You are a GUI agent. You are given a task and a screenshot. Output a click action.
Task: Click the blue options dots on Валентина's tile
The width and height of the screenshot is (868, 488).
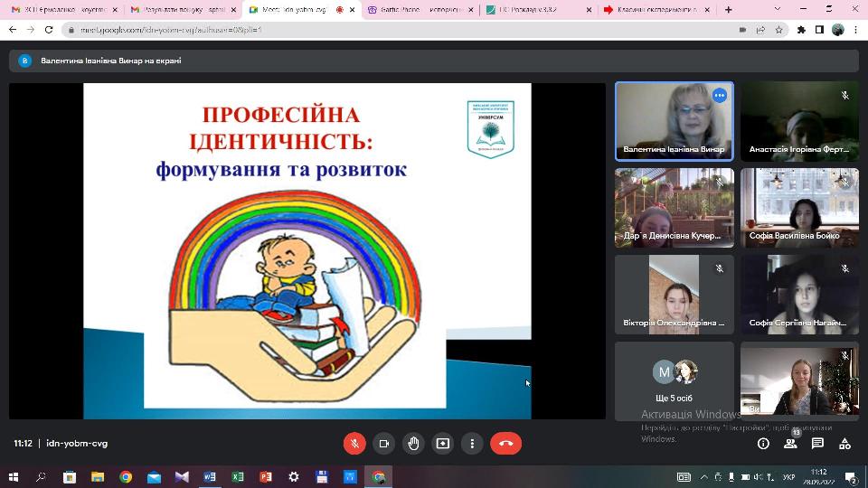[x=719, y=96]
